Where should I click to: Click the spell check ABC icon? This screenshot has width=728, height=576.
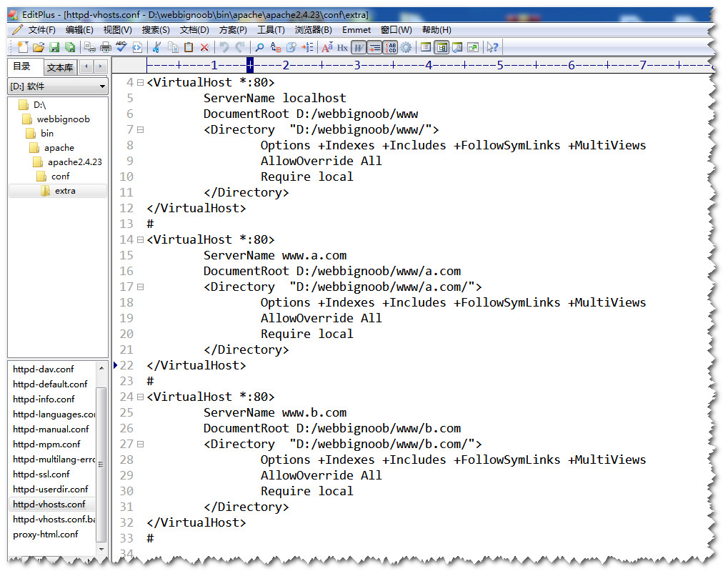point(121,47)
